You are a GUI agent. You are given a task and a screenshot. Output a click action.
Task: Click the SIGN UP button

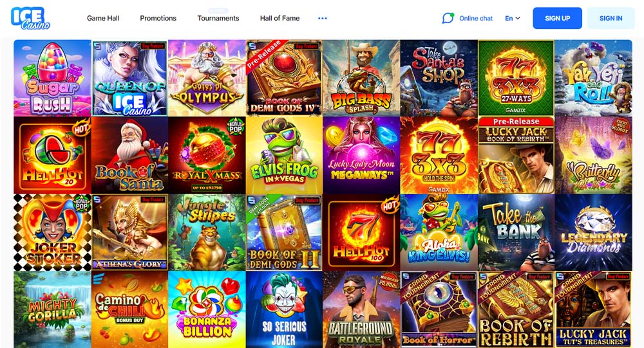pos(557,18)
